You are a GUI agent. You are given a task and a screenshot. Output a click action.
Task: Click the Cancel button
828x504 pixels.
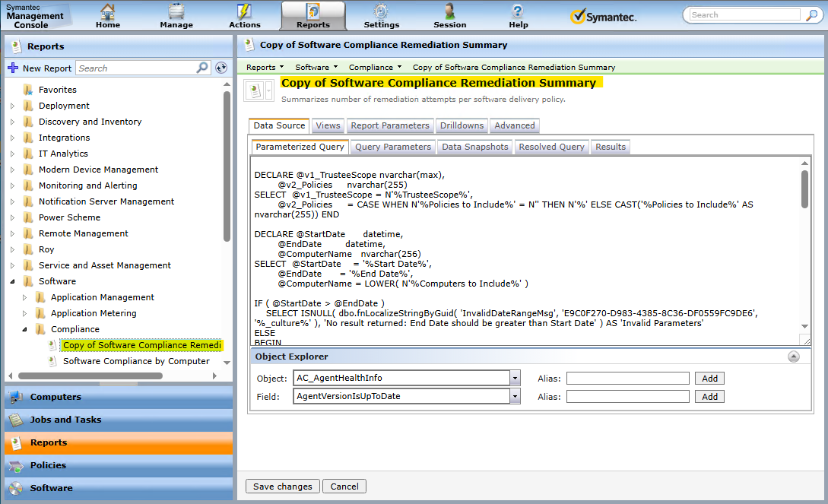point(344,487)
